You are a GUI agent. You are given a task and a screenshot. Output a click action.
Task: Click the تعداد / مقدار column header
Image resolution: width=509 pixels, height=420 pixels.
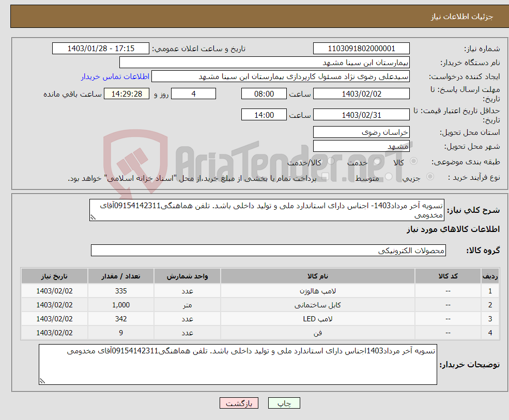tap(121, 276)
